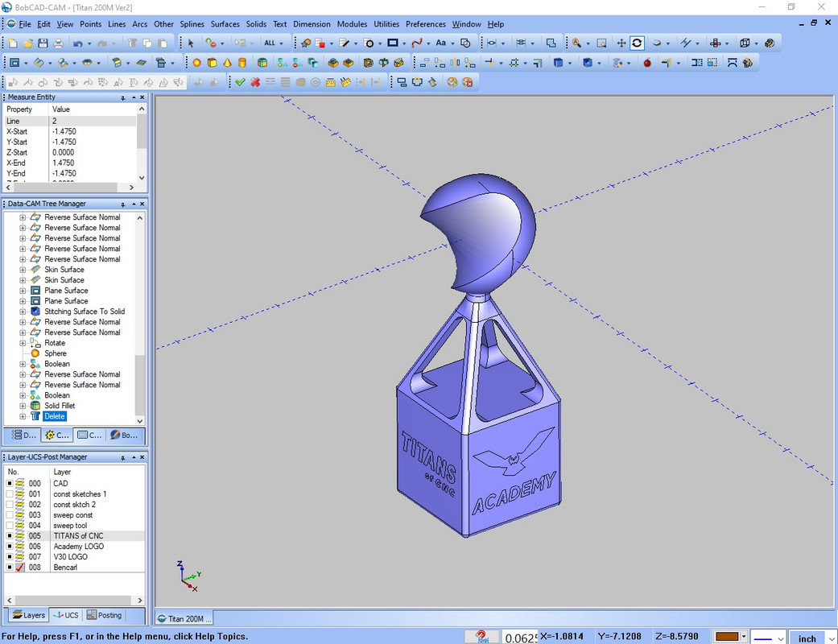Open the Solids menu
This screenshot has height=644, width=838.
pyautogui.click(x=256, y=24)
